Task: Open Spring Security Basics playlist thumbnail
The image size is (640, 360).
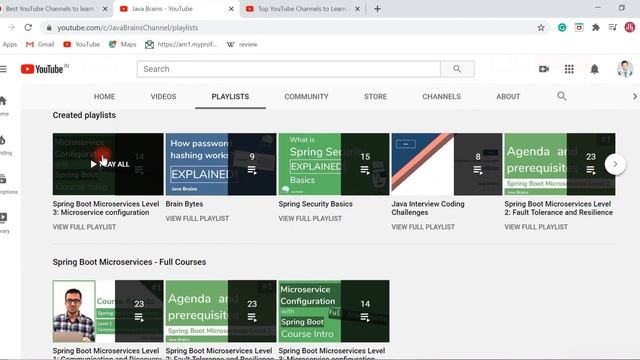Action: (334, 164)
